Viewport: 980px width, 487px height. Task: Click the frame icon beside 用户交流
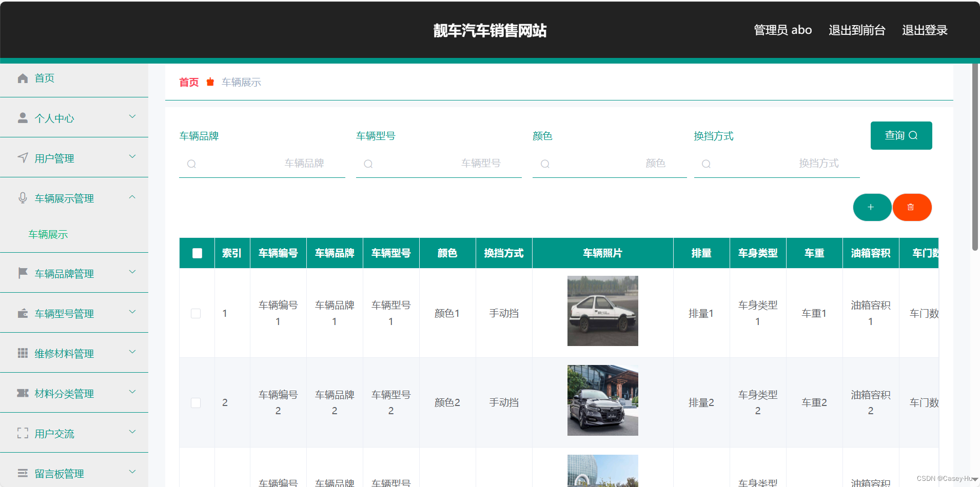click(23, 433)
